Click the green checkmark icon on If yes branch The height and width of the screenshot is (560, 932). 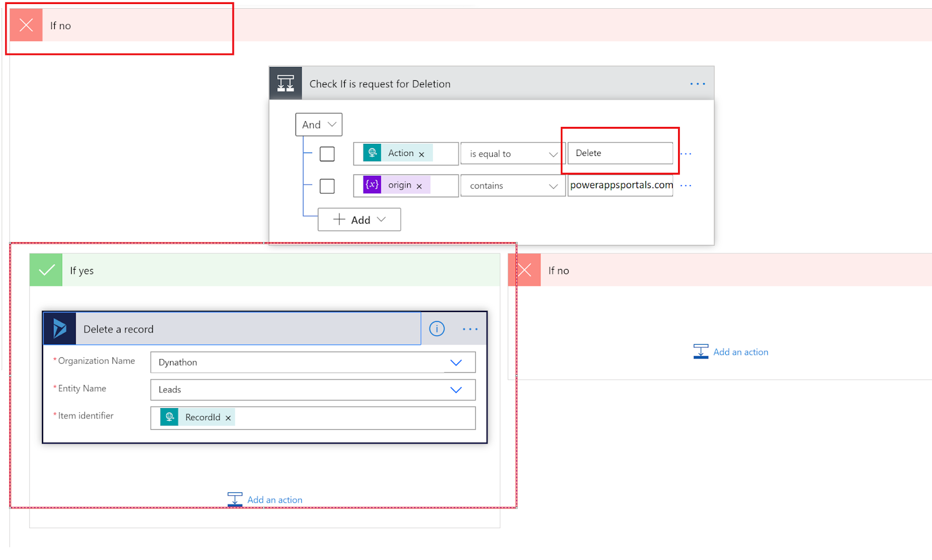[x=45, y=270]
